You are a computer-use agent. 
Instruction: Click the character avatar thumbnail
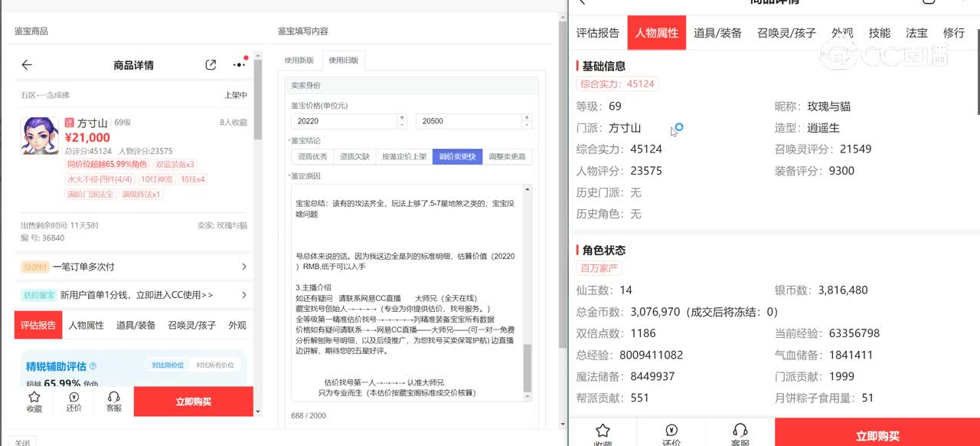point(40,136)
